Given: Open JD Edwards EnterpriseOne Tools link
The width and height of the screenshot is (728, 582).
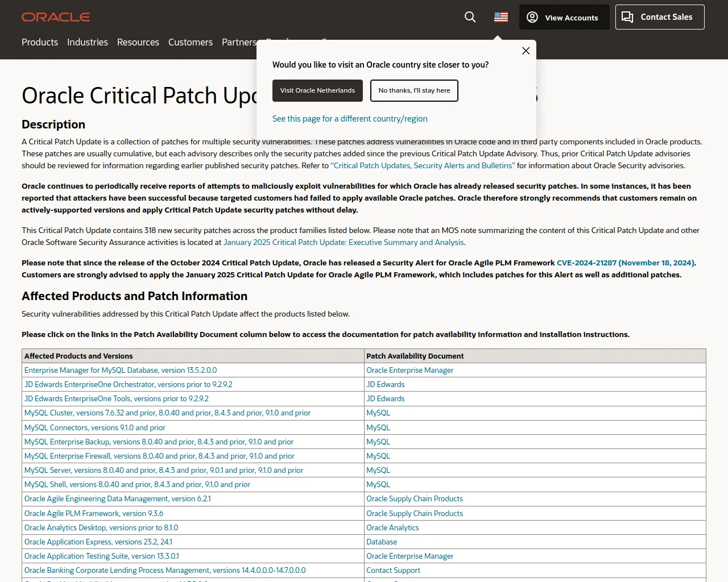Looking at the screenshot, I should pos(117,398).
